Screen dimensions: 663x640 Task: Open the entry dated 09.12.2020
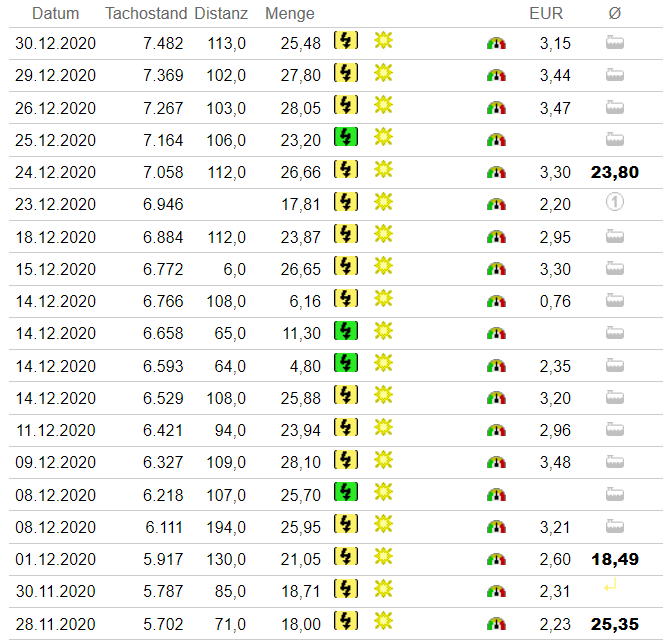[x=56, y=462]
